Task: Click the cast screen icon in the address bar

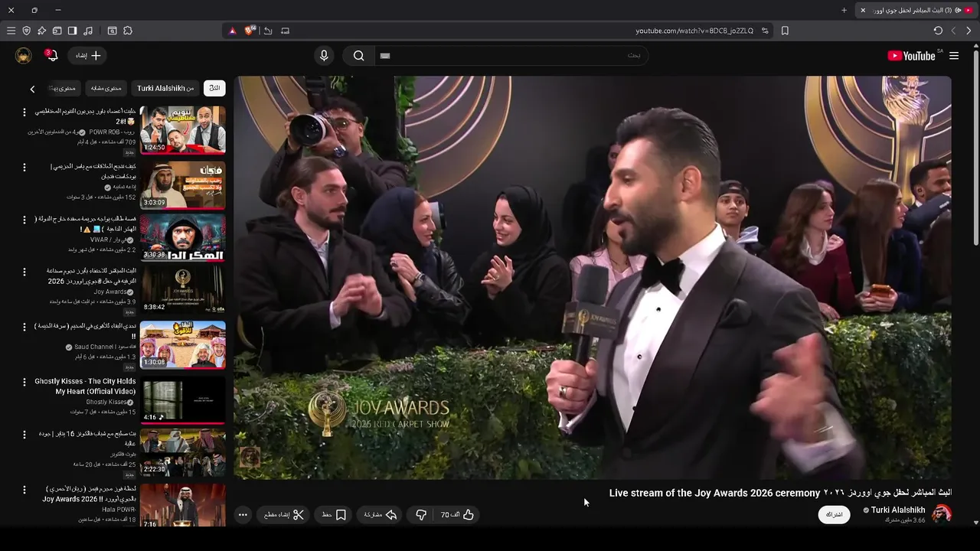Action: (285, 31)
